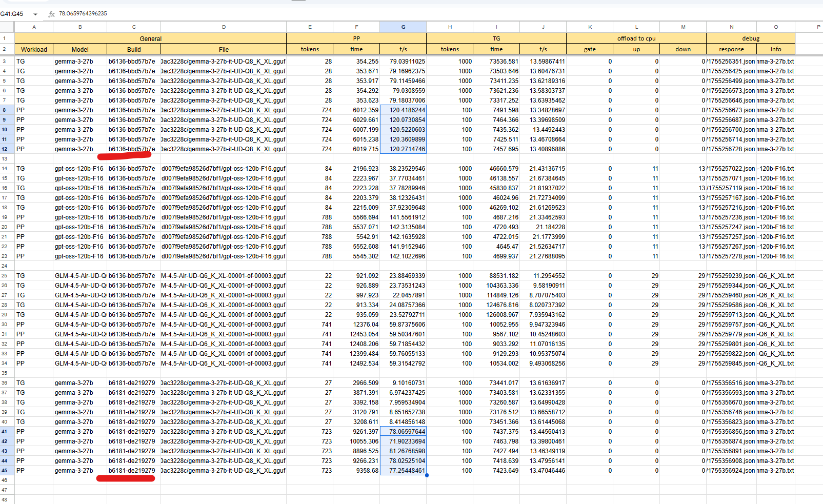Click cell with value 921.092

click(356, 276)
